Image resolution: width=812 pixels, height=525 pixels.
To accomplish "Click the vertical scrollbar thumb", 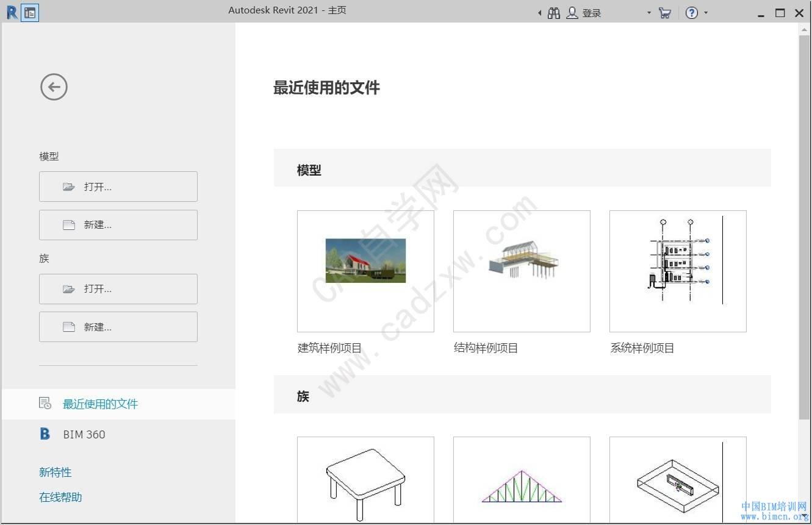I will [804, 227].
